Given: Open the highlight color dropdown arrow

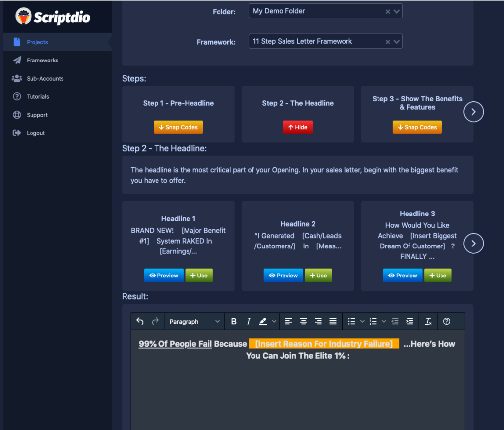Looking at the screenshot, I should [x=274, y=321].
